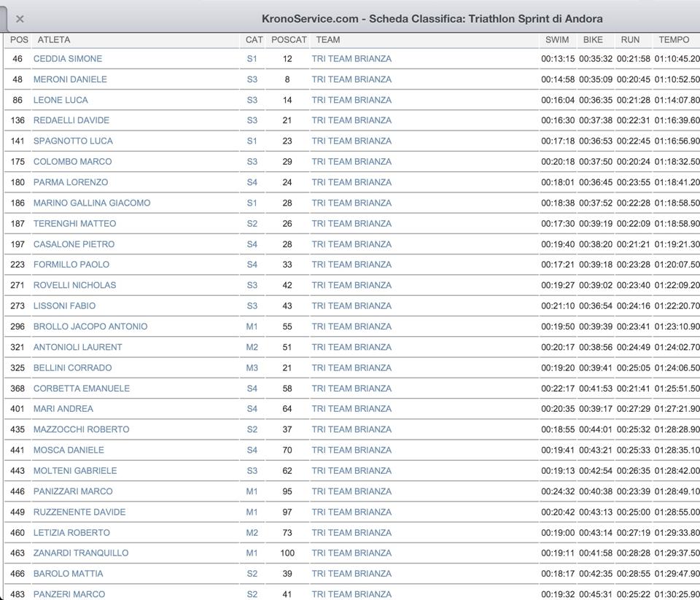Click category S2 in TERENGHI MATTEO row
Image resolution: width=700 pixels, height=600 pixels.
pyautogui.click(x=252, y=224)
